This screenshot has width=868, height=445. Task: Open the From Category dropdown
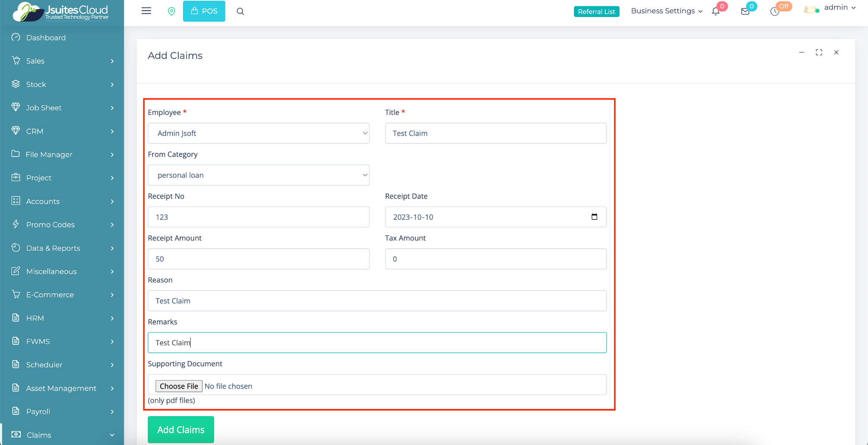259,175
